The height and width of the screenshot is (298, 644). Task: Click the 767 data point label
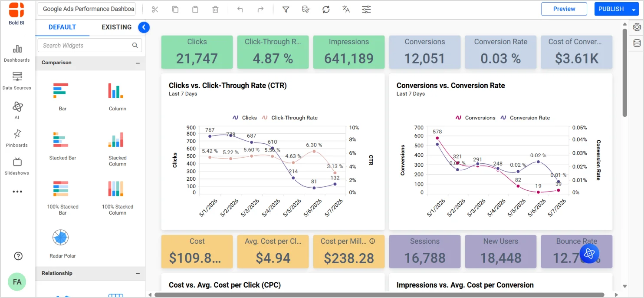210,130
